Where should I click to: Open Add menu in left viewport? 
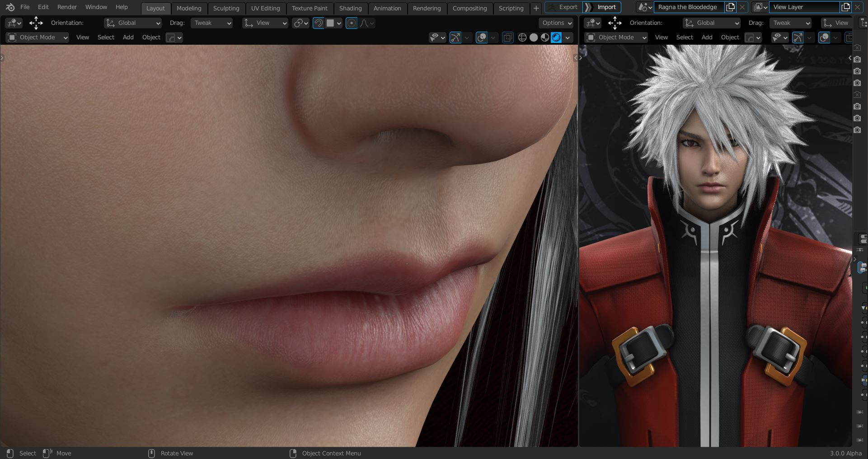(128, 37)
